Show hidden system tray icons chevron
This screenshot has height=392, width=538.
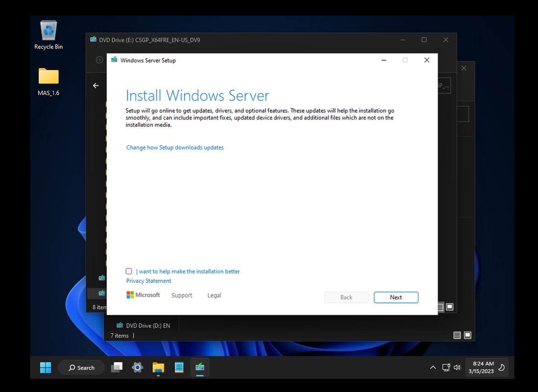pyautogui.click(x=433, y=367)
